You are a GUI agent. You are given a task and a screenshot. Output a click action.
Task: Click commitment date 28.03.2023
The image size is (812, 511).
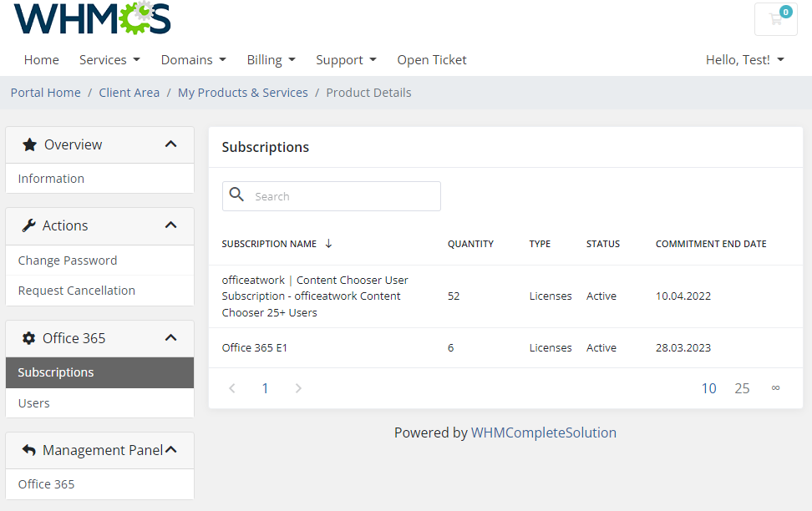[x=683, y=348]
